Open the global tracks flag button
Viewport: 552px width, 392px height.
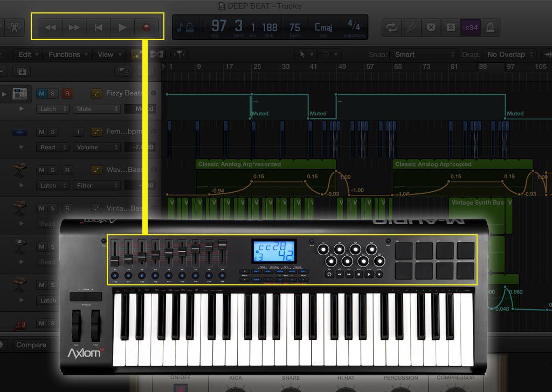point(123,72)
